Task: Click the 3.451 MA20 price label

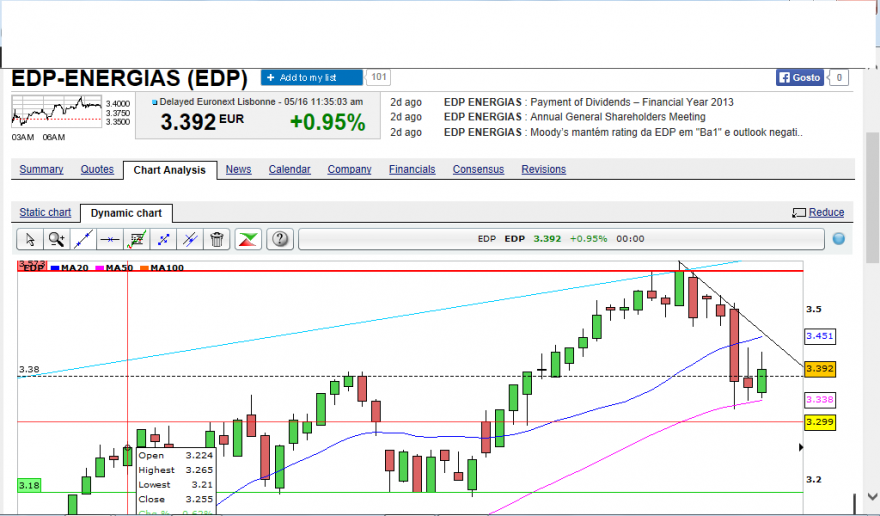Action: point(819,336)
